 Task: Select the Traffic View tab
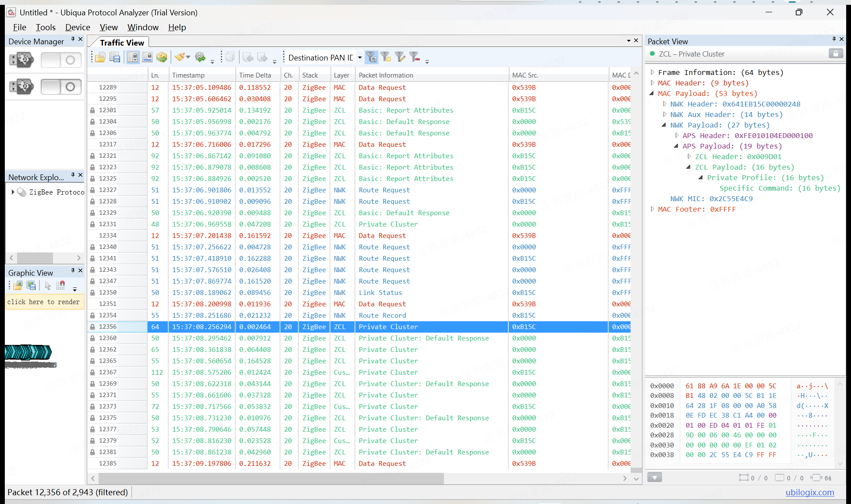(x=121, y=43)
